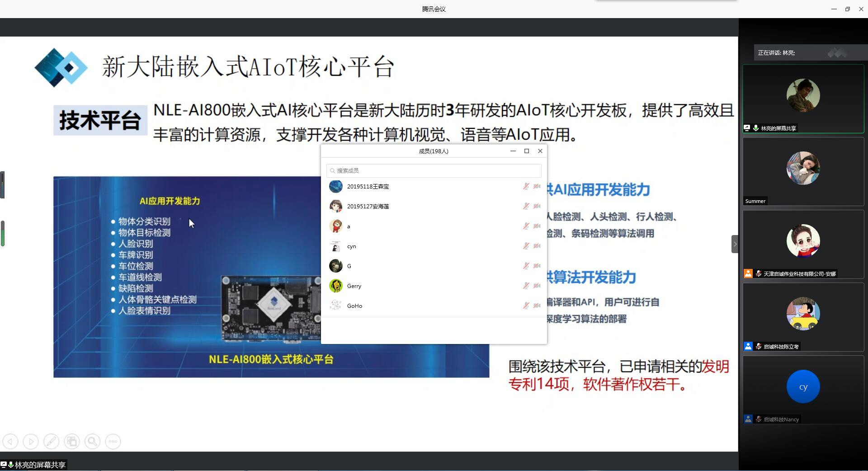Close the 成员(198人) members window
Viewport: 868px width, 471px height.
pos(540,151)
